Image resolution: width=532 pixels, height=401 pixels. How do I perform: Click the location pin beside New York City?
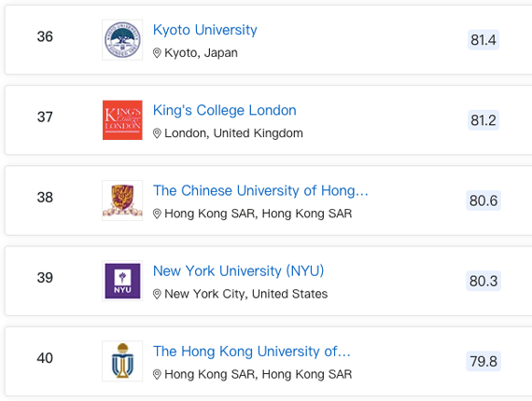coord(157,295)
